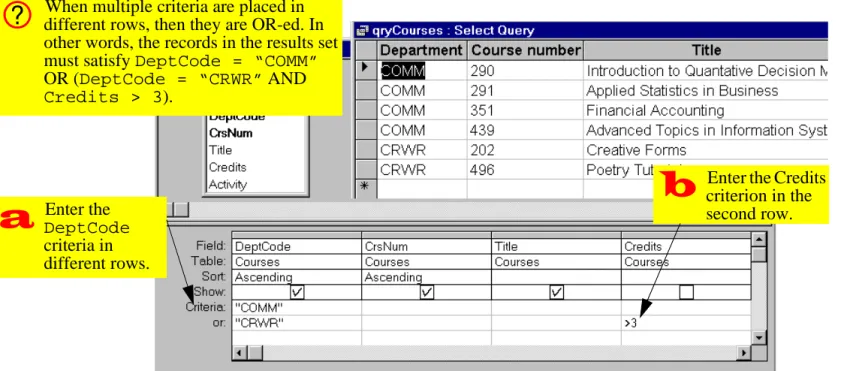Click the CrsNum Field cell in design grid
Viewport: 847px width, 371px height.
pos(426,246)
